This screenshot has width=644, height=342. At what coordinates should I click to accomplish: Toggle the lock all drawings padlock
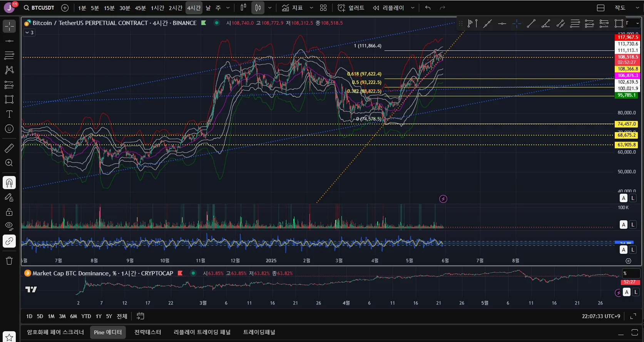pyautogui.click(x=9, y=212)
